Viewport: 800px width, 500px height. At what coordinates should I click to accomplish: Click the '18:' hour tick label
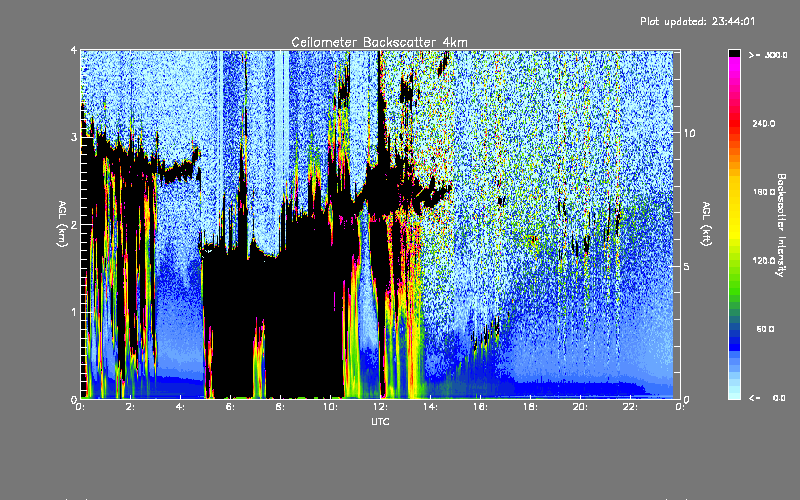click(x=530, y=407)
